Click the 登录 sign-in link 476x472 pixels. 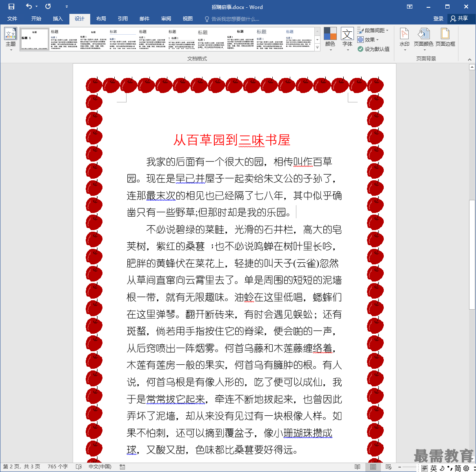(438, 18)
